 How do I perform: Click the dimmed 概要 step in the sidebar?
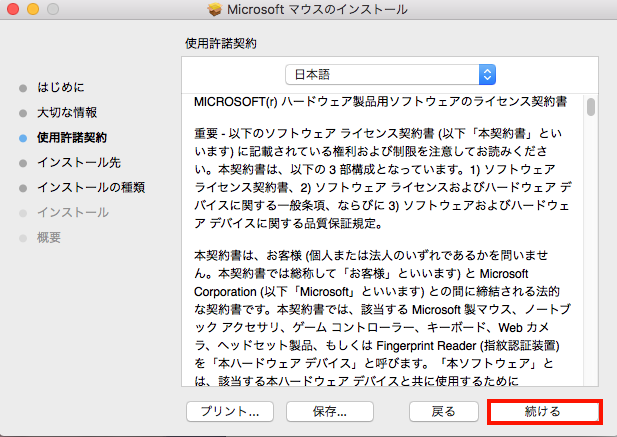pyautogui.click(x=49, y=238)
